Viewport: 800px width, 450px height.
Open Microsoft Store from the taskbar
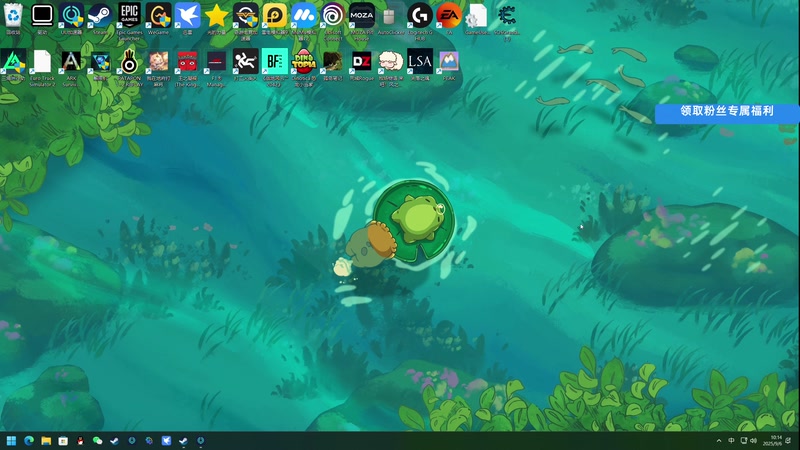pyautogui.click(x=63, y=441)
